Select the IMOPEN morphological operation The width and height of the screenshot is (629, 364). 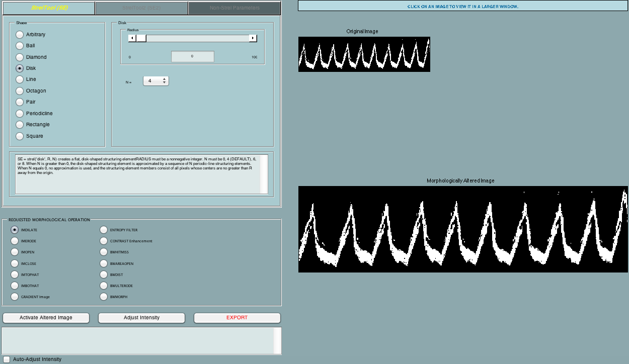coord(14,252)
